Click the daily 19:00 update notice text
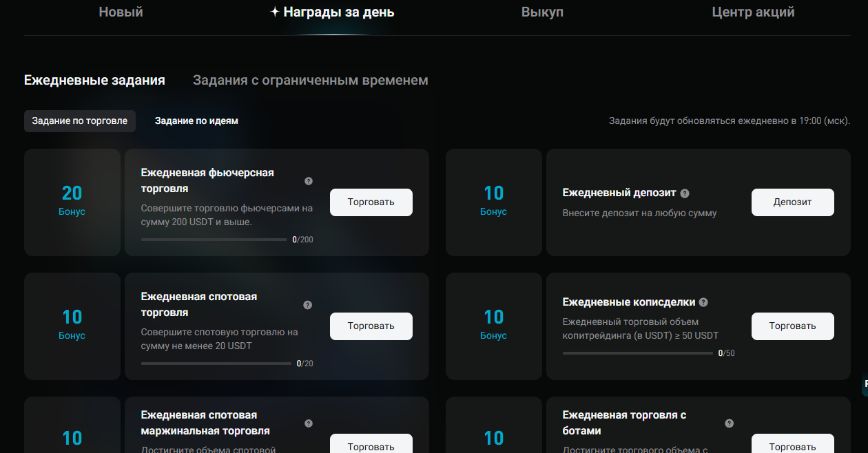The height and width of the screenshot is (453, 868). [x=730, y=121]
